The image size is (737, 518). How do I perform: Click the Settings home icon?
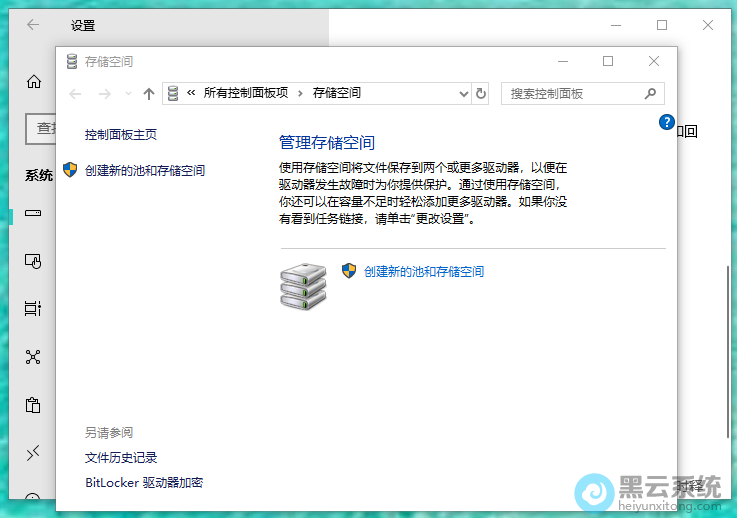coord(33,82)
